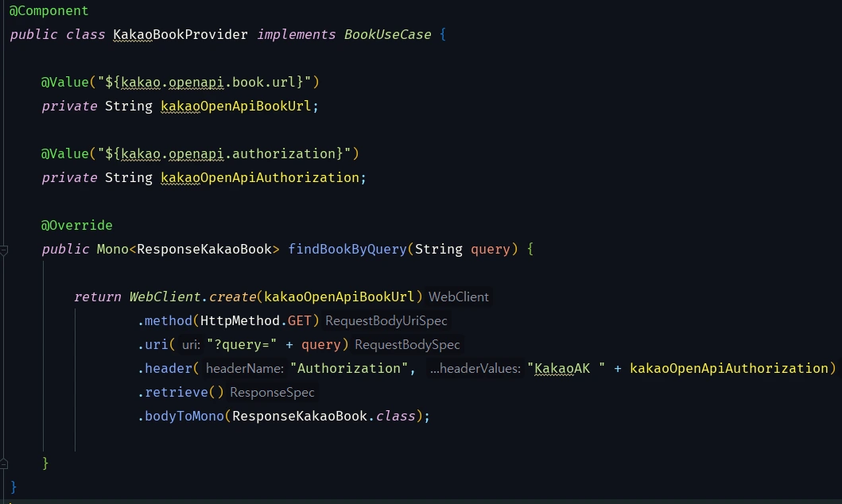Click the "KakaoAK " string literal

tap(566, 369)
